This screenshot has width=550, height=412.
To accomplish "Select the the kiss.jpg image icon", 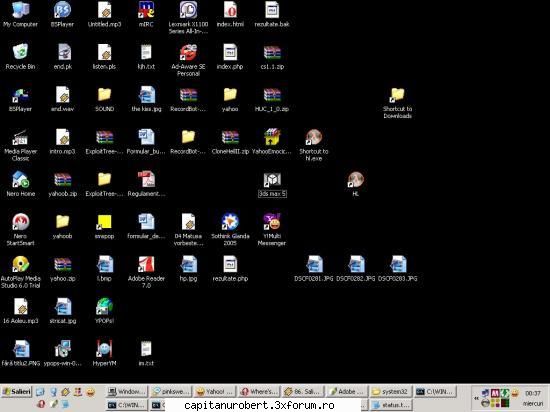I will coord(146,94).
